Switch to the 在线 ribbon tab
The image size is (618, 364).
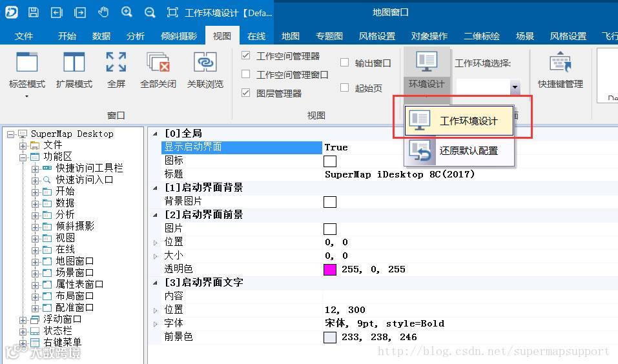click(x=256, y=36)
